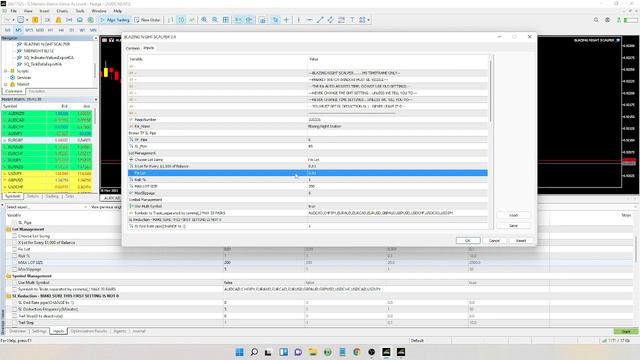Open the Tools menu

[x=80, y=11]
